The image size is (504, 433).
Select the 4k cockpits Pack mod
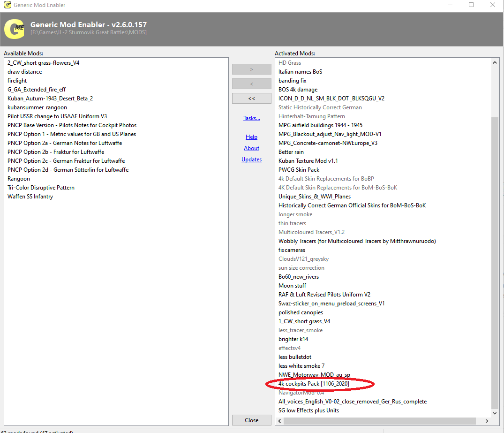click(314, 384)
